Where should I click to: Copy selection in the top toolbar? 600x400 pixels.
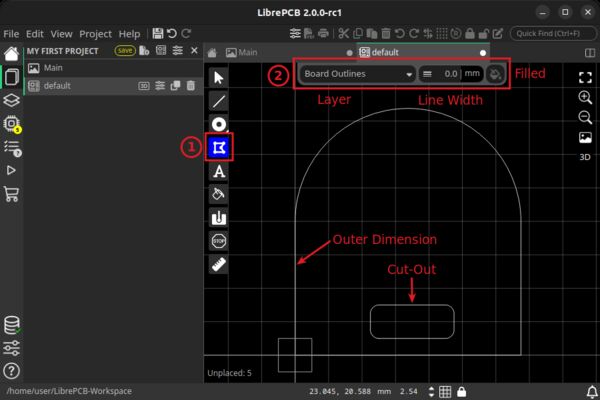pos(358,34)
